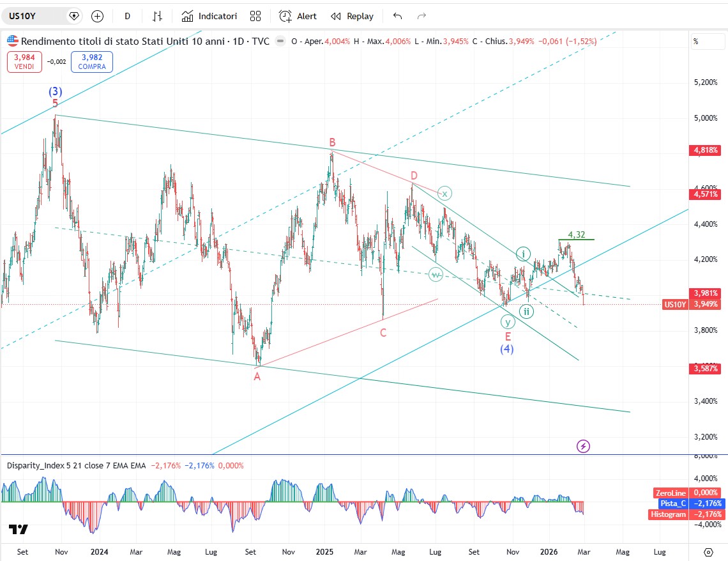Click the 4,818% red price label
Screen dimensions: 728x561
click(706, 150)
